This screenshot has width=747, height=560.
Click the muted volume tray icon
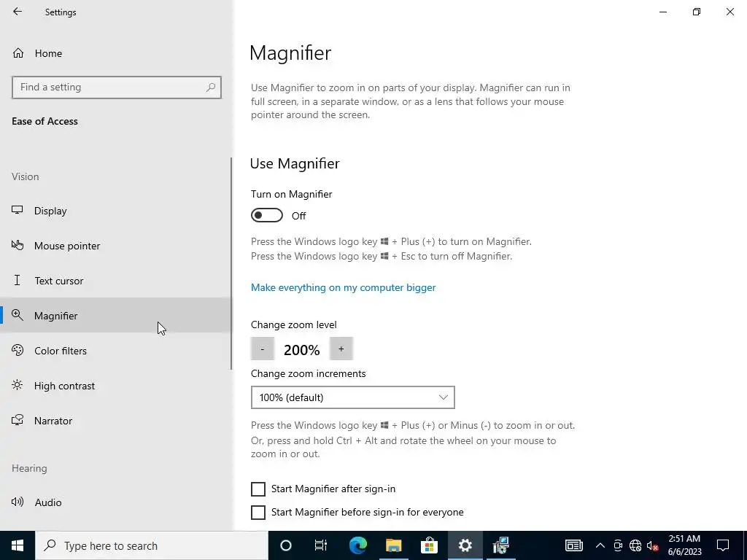click(653, 545)
